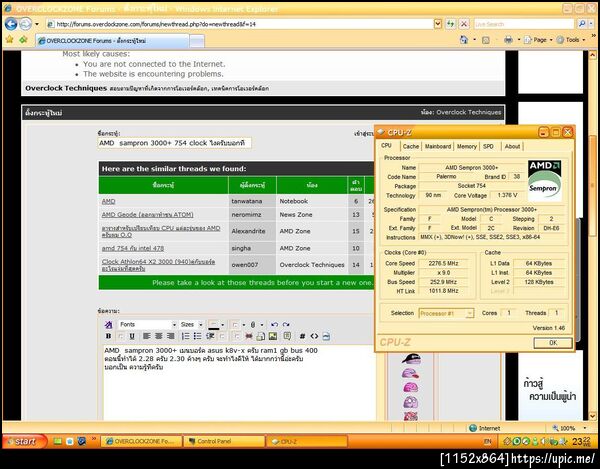The image size is (600, 469).
Task: Open the text color dropdown arrow
Action: point(222,325)
